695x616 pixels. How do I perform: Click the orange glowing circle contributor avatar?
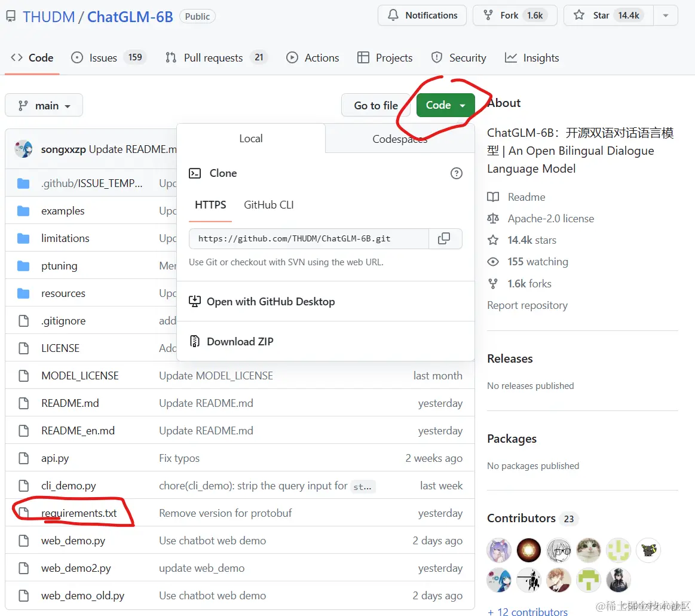click(x=529, y=550)
